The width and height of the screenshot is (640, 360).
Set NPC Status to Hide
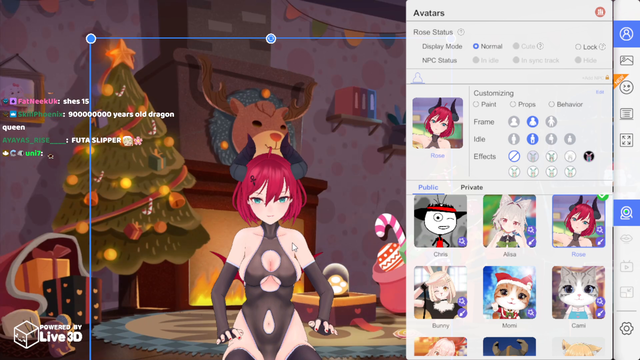click(578, 60)
